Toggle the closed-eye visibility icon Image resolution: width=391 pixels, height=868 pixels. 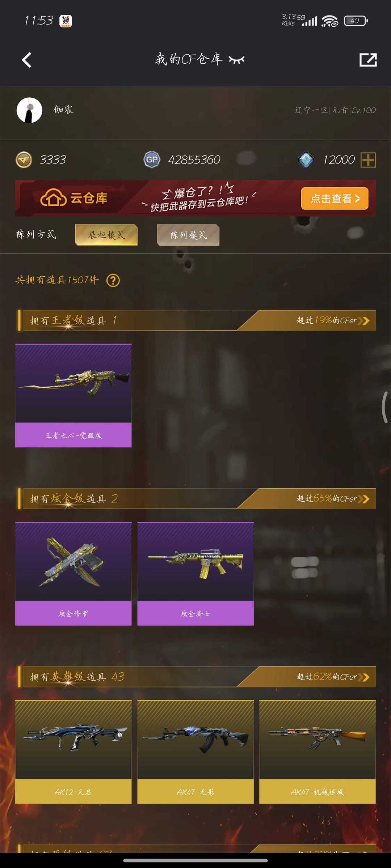[237, 60]
